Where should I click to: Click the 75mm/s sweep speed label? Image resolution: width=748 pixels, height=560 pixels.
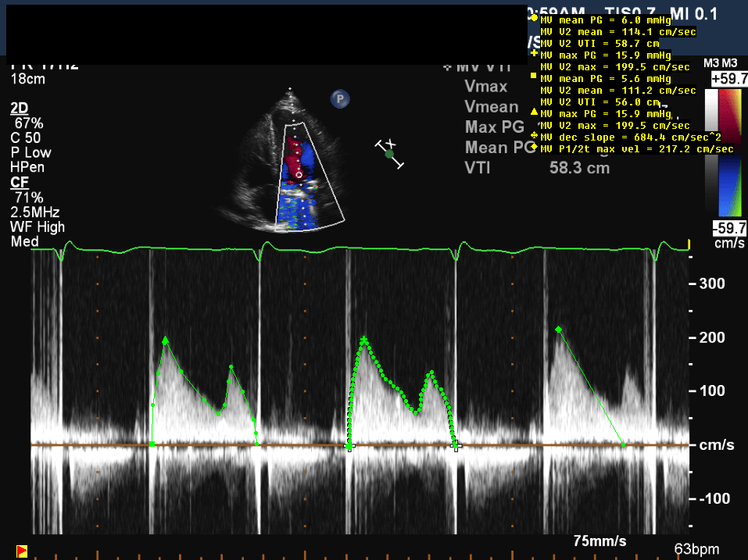(x=599, y=541)
